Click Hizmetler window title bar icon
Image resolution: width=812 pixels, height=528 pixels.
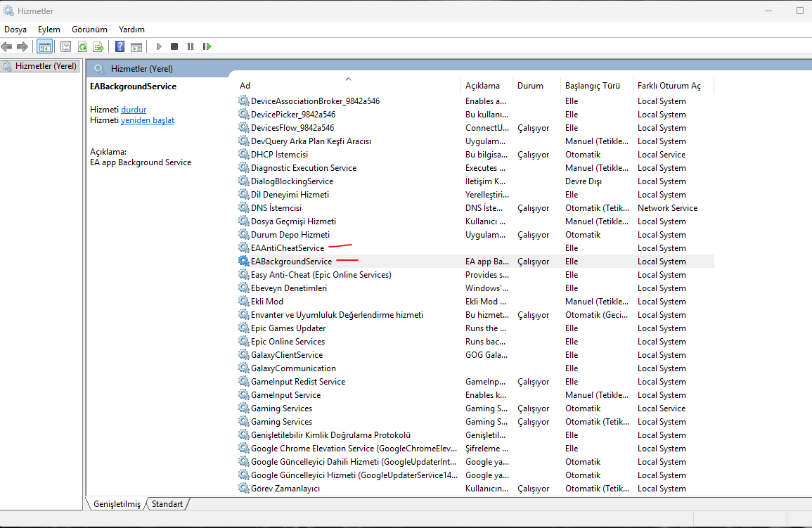coord(8,11)
